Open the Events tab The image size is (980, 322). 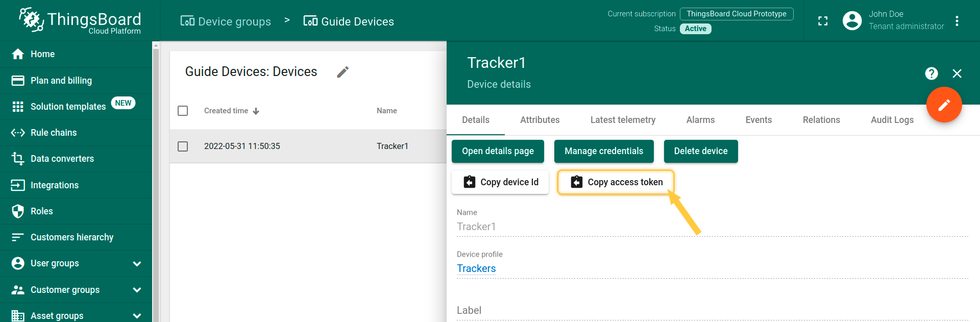tap(758, 120)
